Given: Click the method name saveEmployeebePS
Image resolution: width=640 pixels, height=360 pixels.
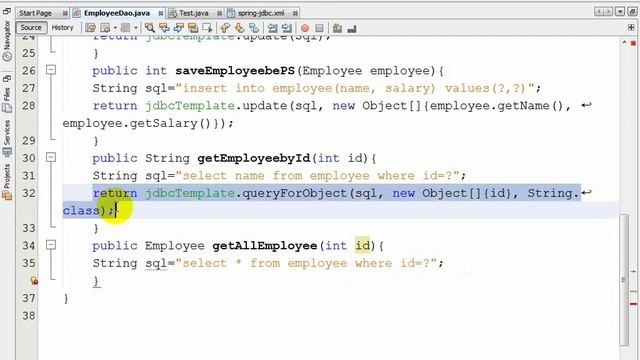Looking at the screenshot, I should pyautogui.click(x=235, y=71).
